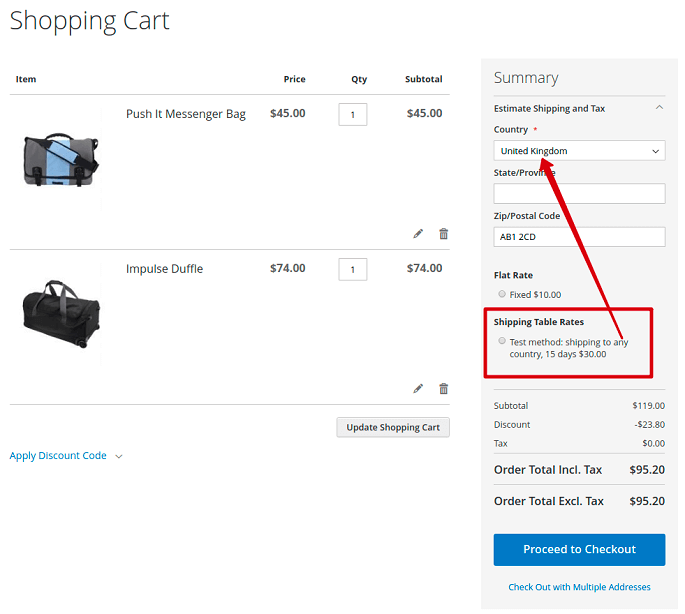This screenshot has height=614, width=685.
Task: Click the Push It Messenger Bag name link
Action: point(185,114)
